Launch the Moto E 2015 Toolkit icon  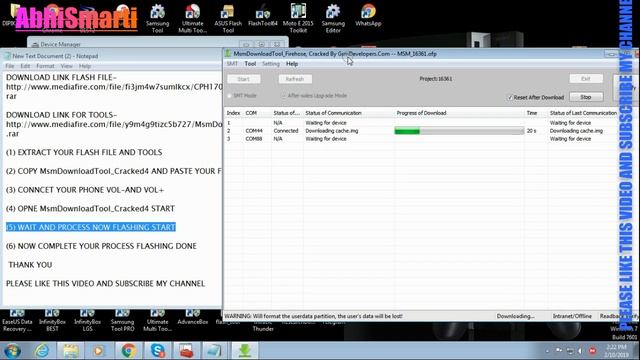298,18
